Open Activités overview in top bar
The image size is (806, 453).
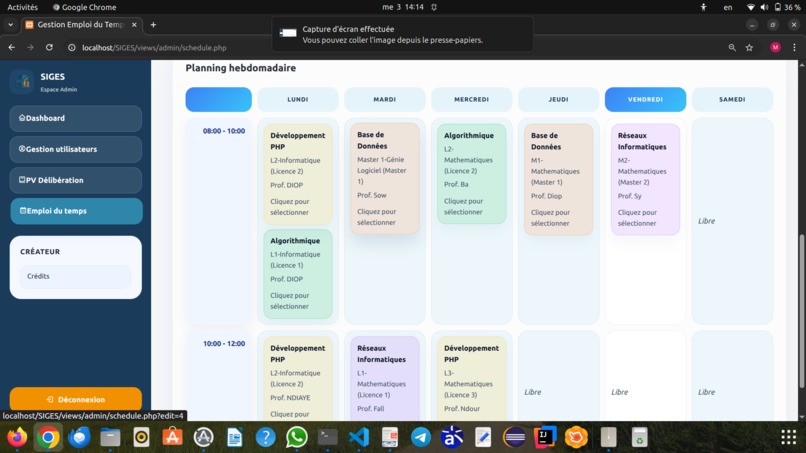pos(22,7)
